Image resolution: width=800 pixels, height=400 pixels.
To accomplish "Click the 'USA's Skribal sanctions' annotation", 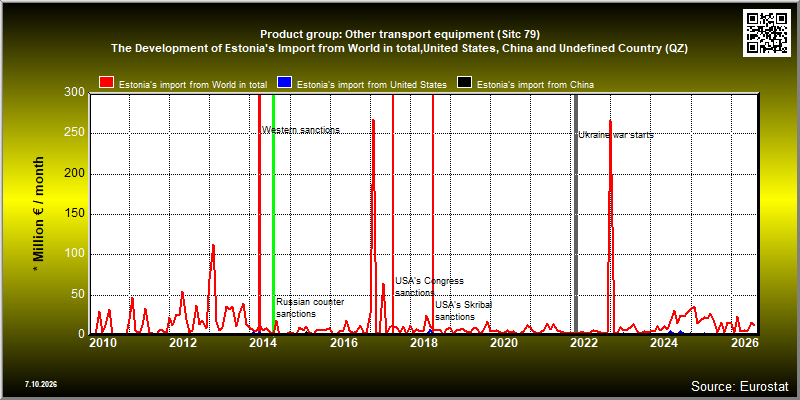I will click(463, 311).
